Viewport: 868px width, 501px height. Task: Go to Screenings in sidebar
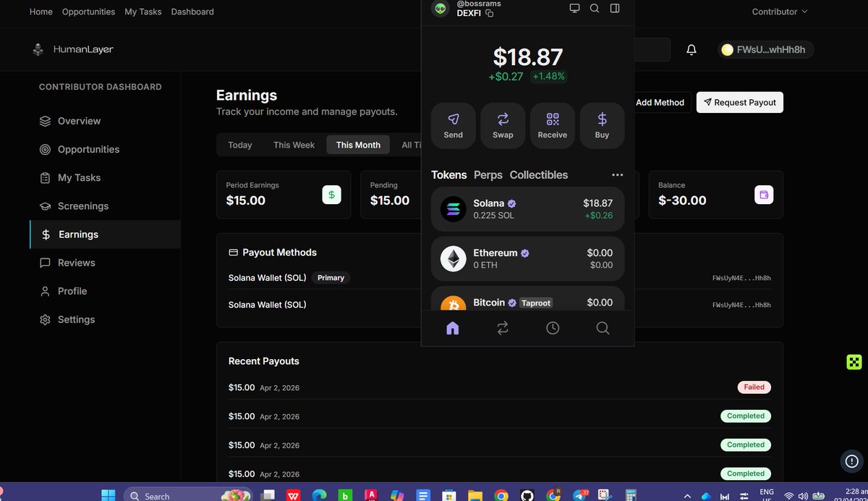click(x=105, y=206)
